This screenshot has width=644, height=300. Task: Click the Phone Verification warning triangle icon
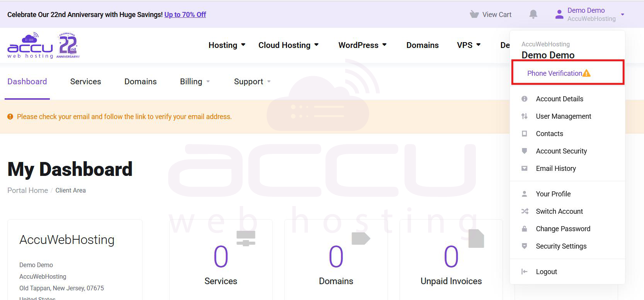pos(586,73)
